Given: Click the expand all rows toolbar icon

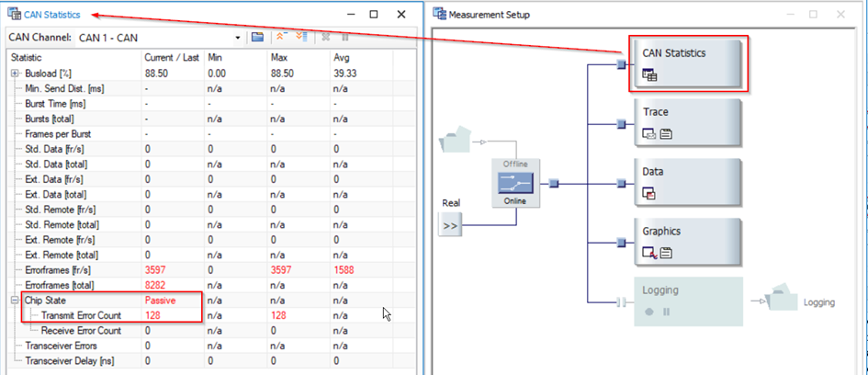Looking at the screenshot, I should pyautogui.click(x=300, y=38).
